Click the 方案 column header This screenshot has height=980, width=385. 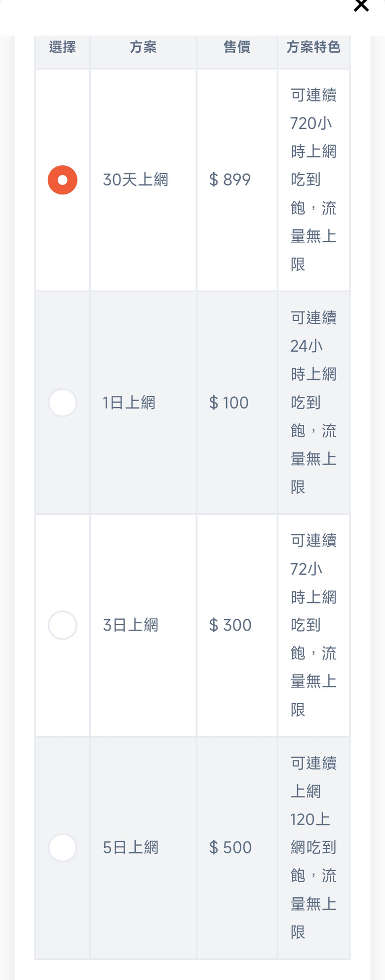(143, 47)
